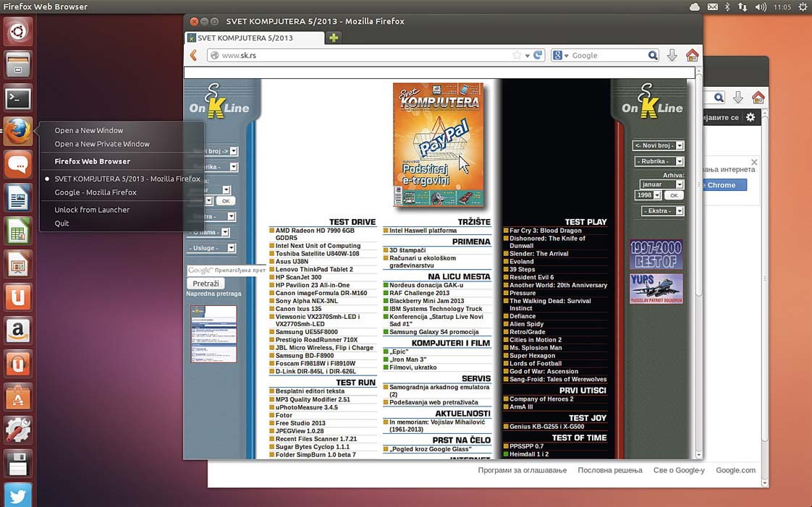
Task: Launch LibreOffice Calc from the launcher
Action: point(18,231)
